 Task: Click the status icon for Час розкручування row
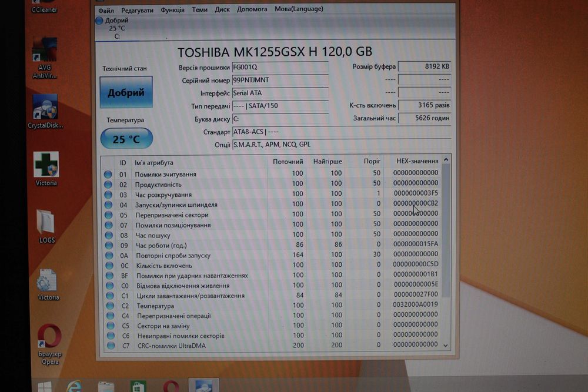coord(108,195)
